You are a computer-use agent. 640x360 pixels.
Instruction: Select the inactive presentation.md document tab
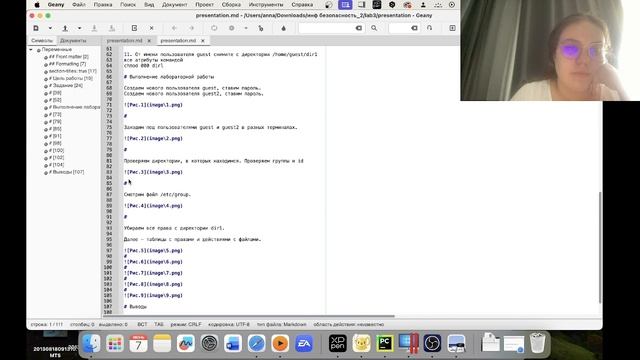tap(124, 41)
